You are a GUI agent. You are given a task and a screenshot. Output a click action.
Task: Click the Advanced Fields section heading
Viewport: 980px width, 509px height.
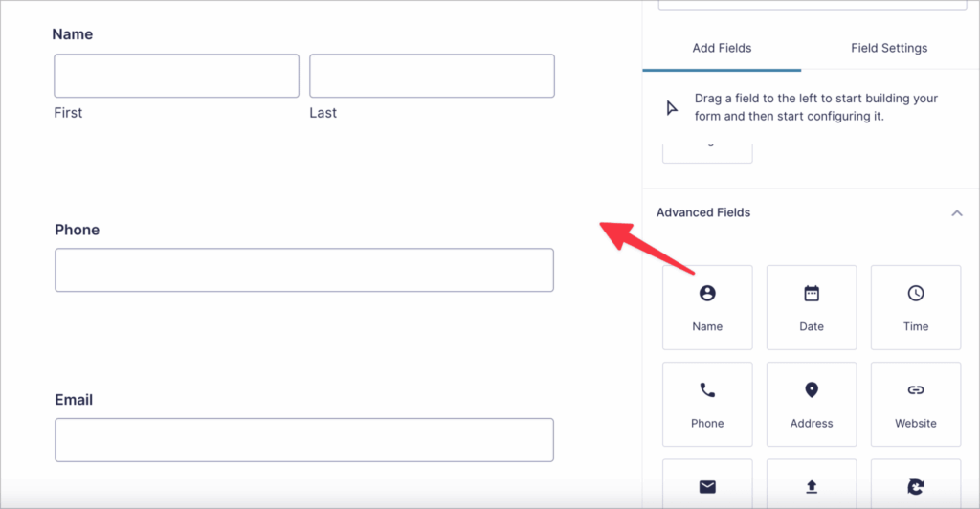coord(703,212)
